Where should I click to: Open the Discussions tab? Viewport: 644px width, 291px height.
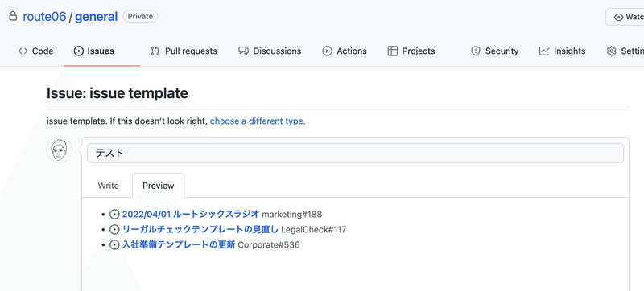click(x=270, y=51)
